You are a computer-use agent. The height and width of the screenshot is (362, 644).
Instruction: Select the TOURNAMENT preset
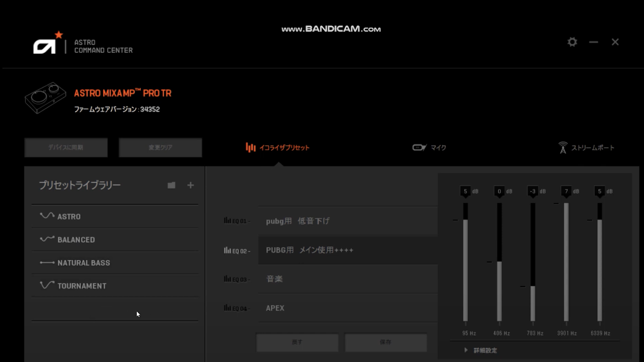pos(115,286)
